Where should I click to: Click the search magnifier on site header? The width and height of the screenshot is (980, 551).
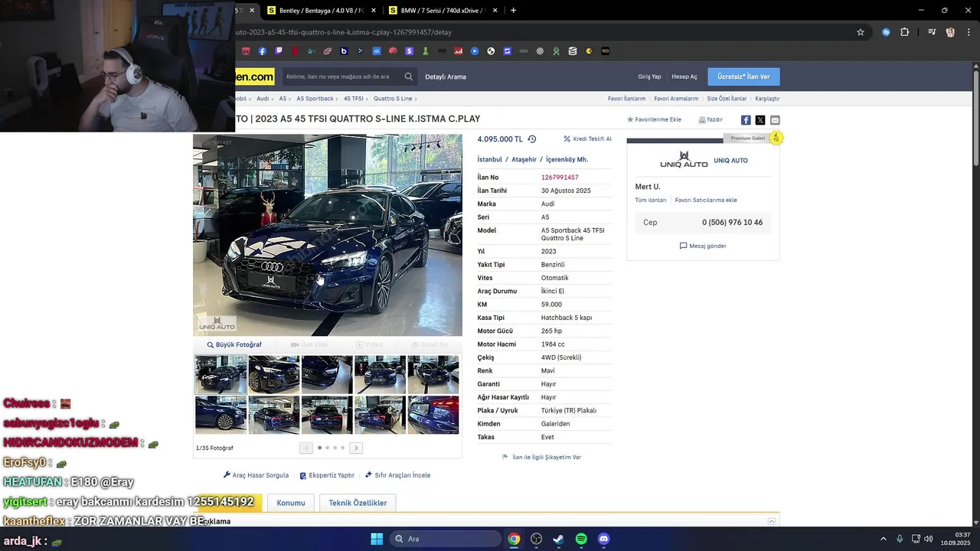[x=409, y=77]
